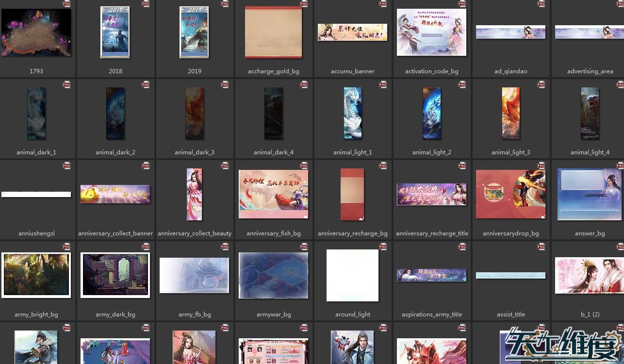Click the accharge_gold_bg thumbnail
Screen dimensions: 624x364
[274, 33]
